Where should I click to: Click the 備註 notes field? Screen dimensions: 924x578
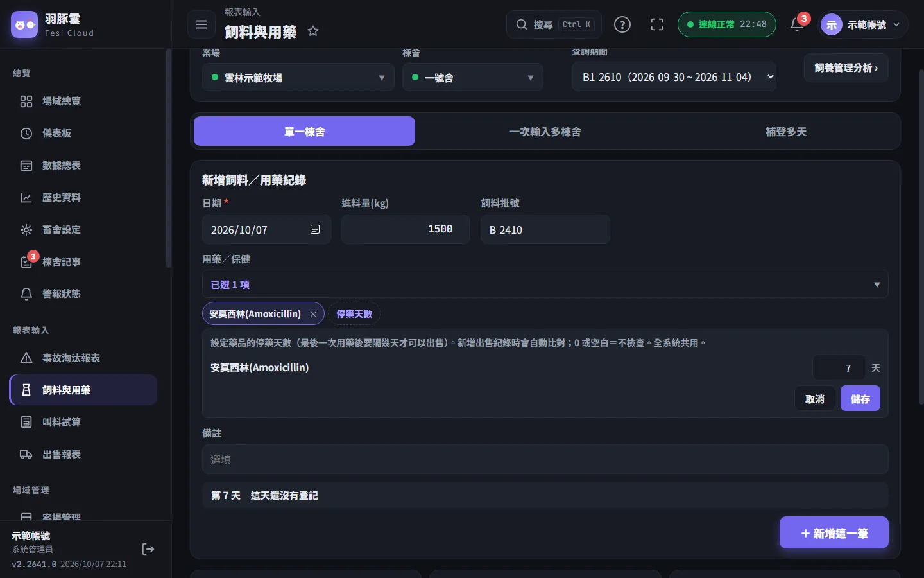(x=545, y=459)
